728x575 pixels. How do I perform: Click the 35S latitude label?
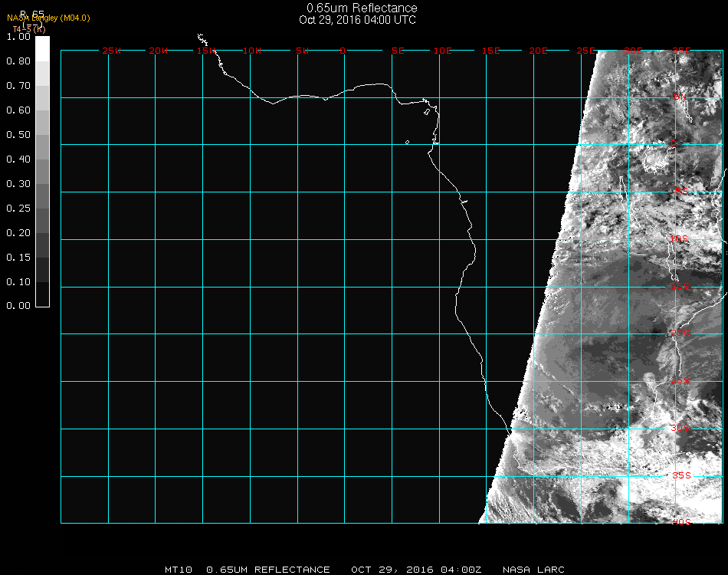[680, 475]
